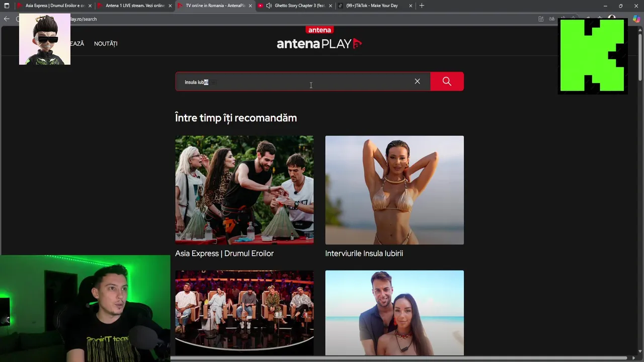Viewport: 644px width, 362px height.
Task: Mute the audio icon on Ghetto Story tab
Action: 269,6
